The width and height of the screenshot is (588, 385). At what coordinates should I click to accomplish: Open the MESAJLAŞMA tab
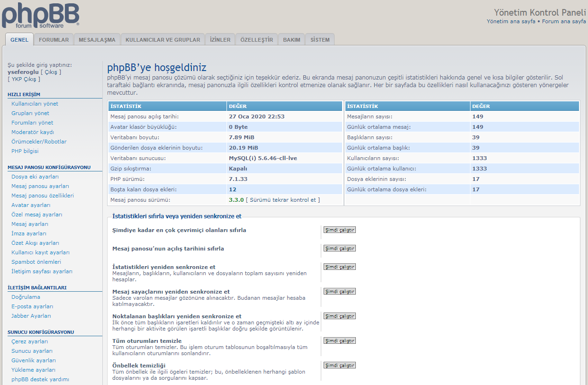[x=97, y=40]
